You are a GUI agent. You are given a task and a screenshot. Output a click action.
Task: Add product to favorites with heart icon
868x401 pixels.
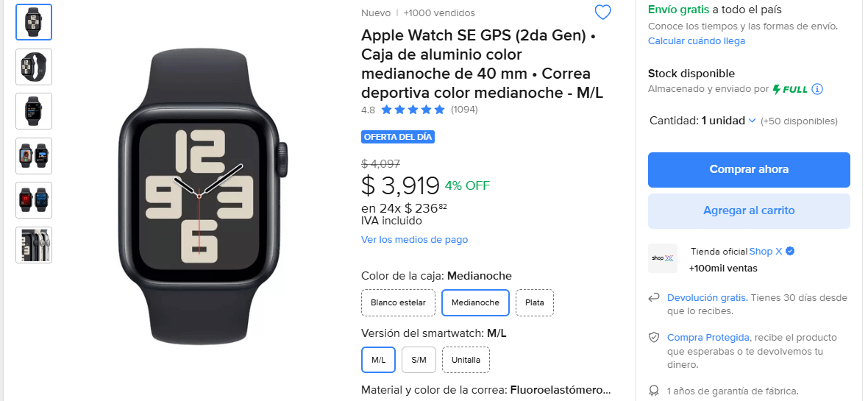click(x=602, y=13)
